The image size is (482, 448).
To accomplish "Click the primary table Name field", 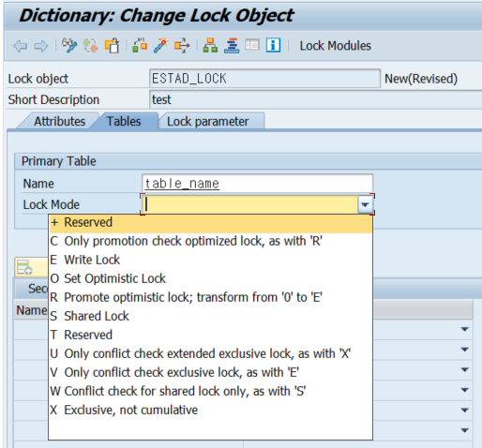I will pos(257,184).
